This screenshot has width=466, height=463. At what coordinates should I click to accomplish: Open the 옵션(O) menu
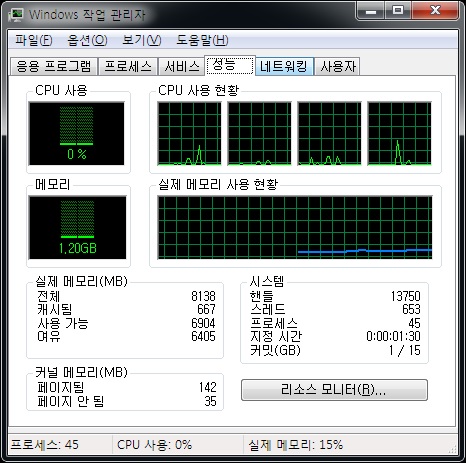point(87,40)
